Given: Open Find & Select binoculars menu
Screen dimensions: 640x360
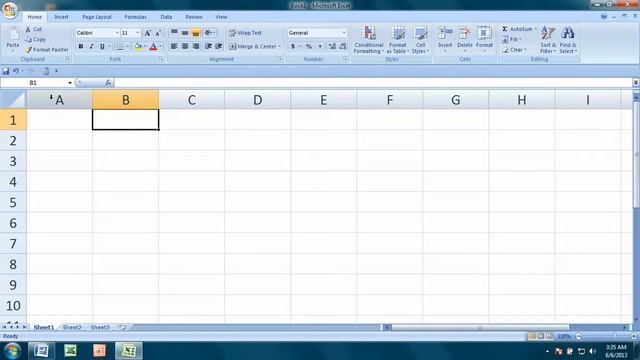Looking at the screenshot, I should pyautogui.click(x=567, y=40).
